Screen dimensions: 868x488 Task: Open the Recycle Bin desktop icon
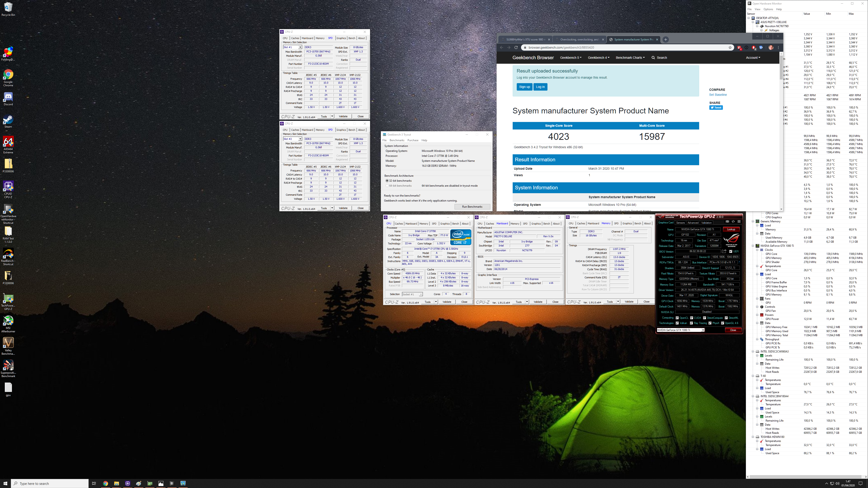8,9
